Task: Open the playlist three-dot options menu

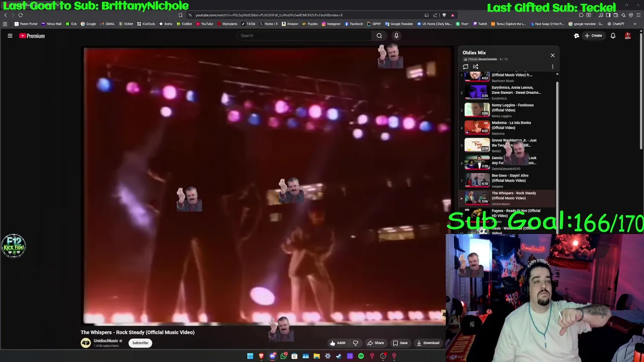Action: [552, 66]
